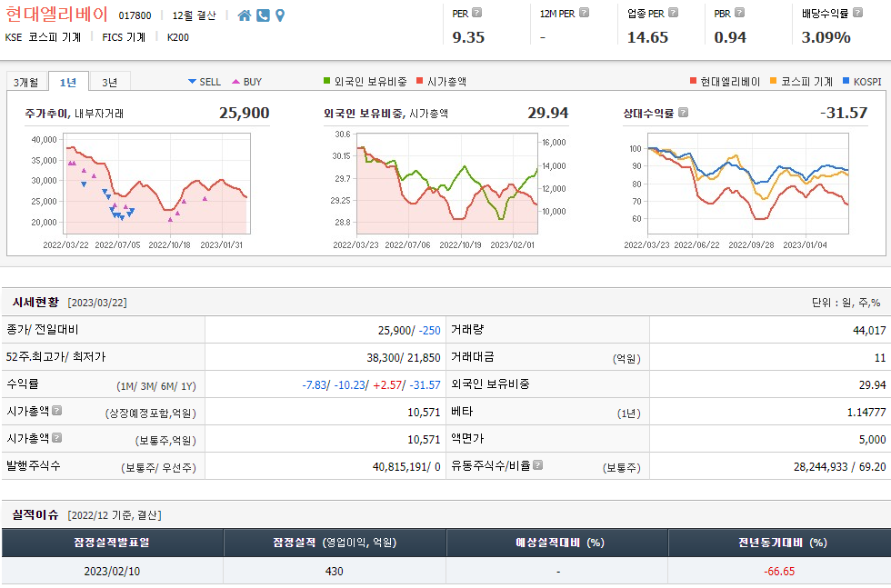Image resolution: width=891 pixels, height=588 pixels.
Task: Click the 현대엘리베이 company name title
Action: 56,15
